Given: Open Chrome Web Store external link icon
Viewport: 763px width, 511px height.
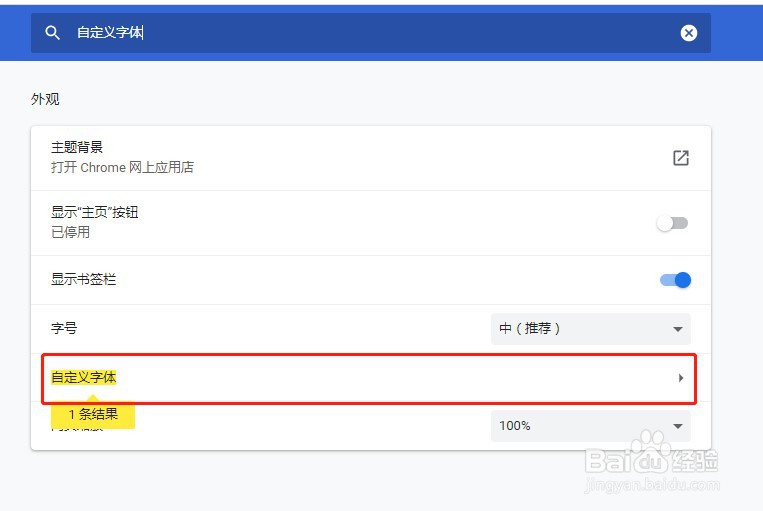Looking at the screenshot, I should coord(681,158).
